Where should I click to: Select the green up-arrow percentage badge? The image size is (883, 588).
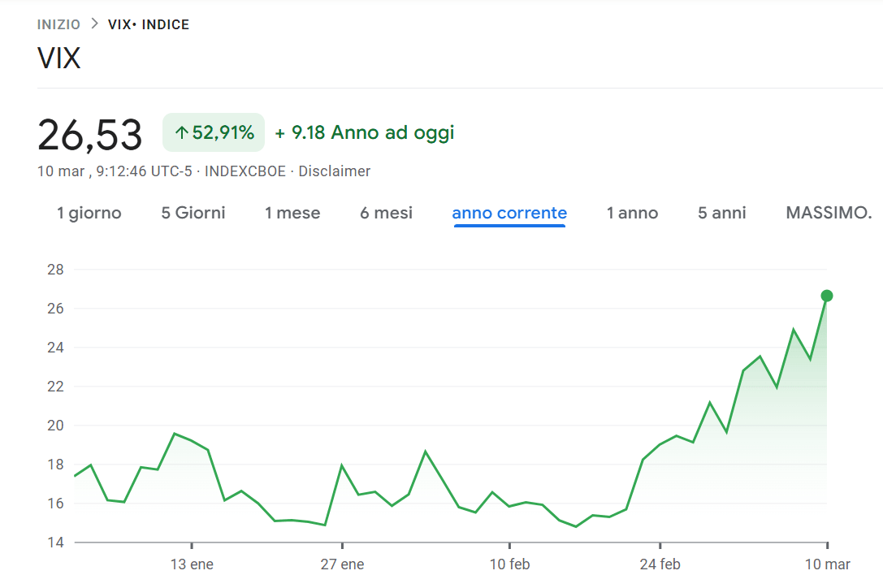pos(213,132)
